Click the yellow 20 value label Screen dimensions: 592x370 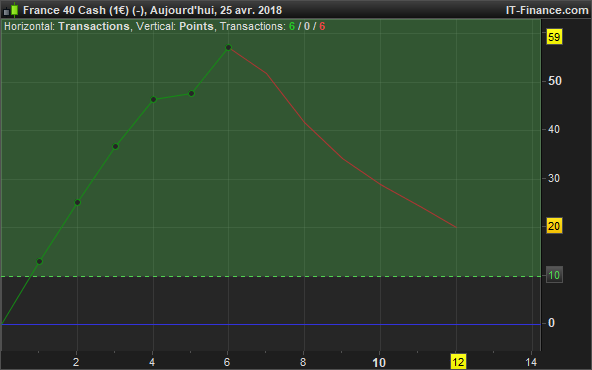(x=554, y=226)
